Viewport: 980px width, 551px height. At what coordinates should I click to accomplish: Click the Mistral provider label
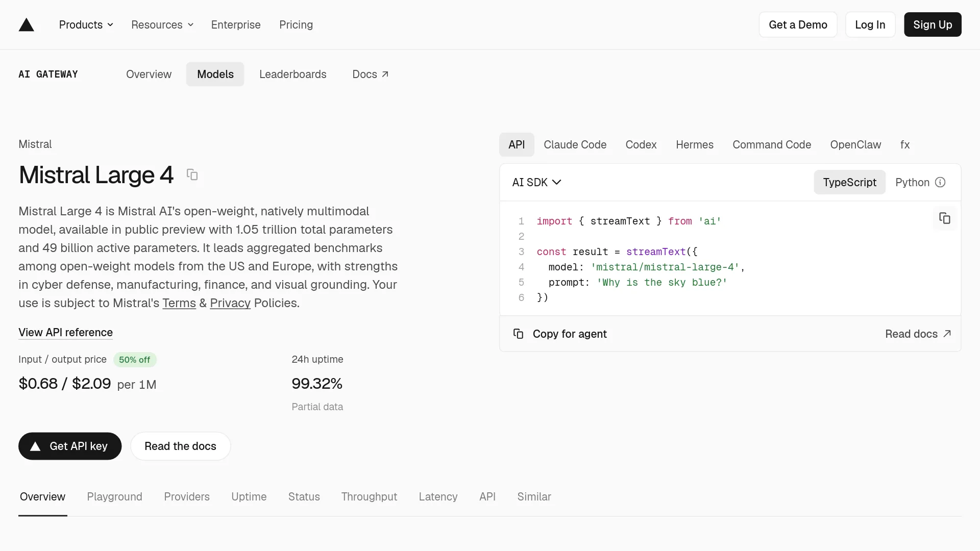[x=35, y=144]
